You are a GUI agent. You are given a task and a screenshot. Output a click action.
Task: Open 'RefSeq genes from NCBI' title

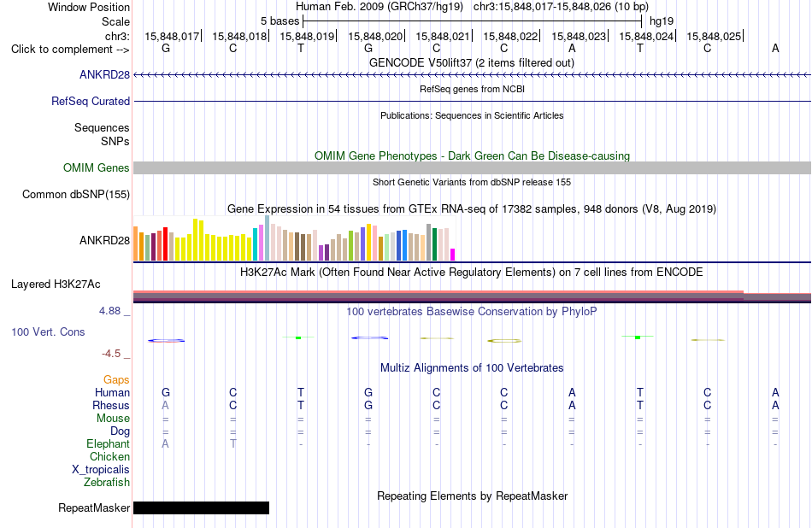click(x=472, y=89)
